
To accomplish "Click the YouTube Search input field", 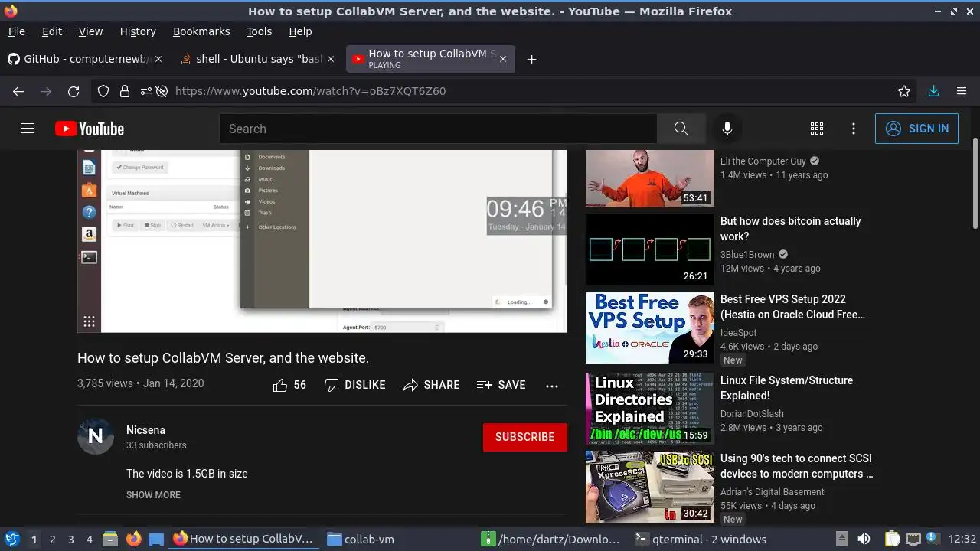I will (438, 129).
